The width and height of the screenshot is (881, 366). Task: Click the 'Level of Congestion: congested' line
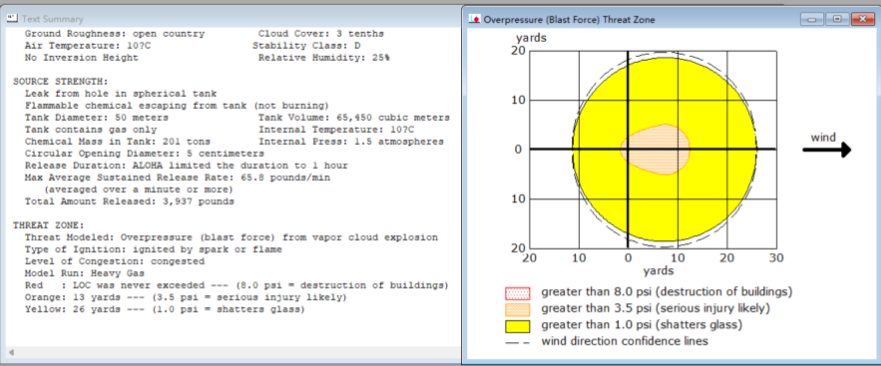pyautogui.click(x=114, y=261)
